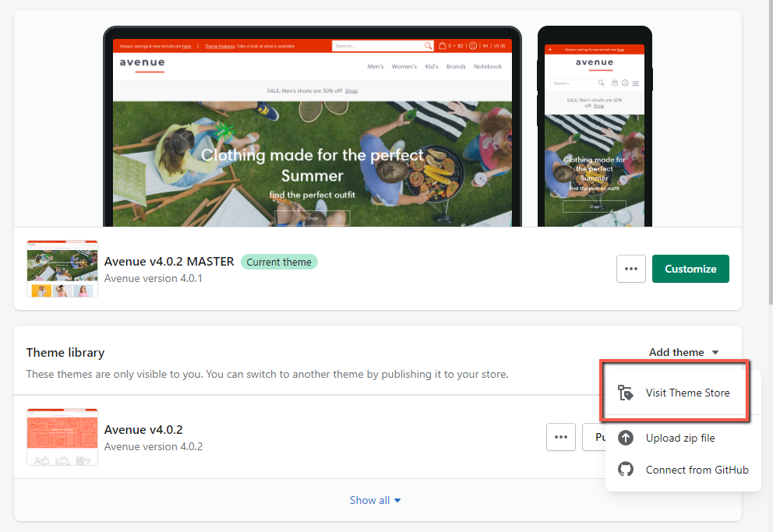Select Visit Theme Store menu option
773x532 pixels.
tap(687, 393)
